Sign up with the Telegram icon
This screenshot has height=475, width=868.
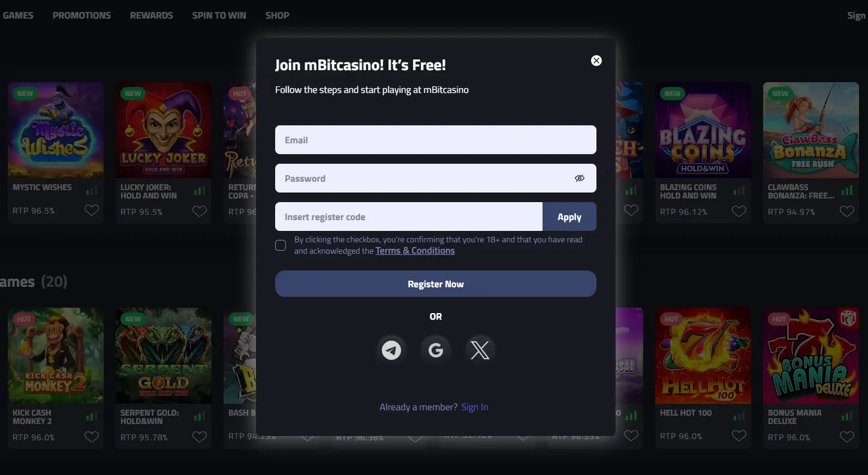391,350
